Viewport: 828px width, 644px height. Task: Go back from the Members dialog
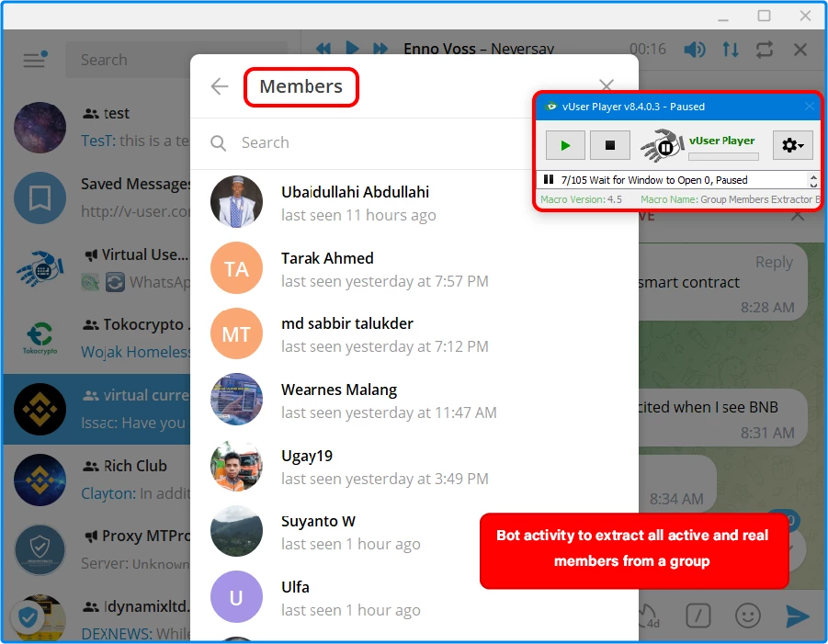coord(220,86)
